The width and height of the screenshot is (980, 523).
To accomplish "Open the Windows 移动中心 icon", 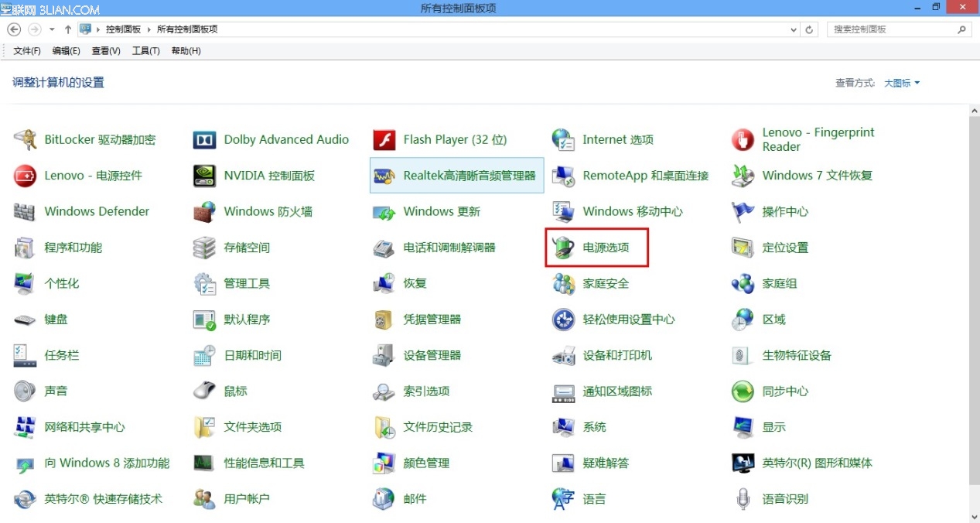I will coord(563,211).
